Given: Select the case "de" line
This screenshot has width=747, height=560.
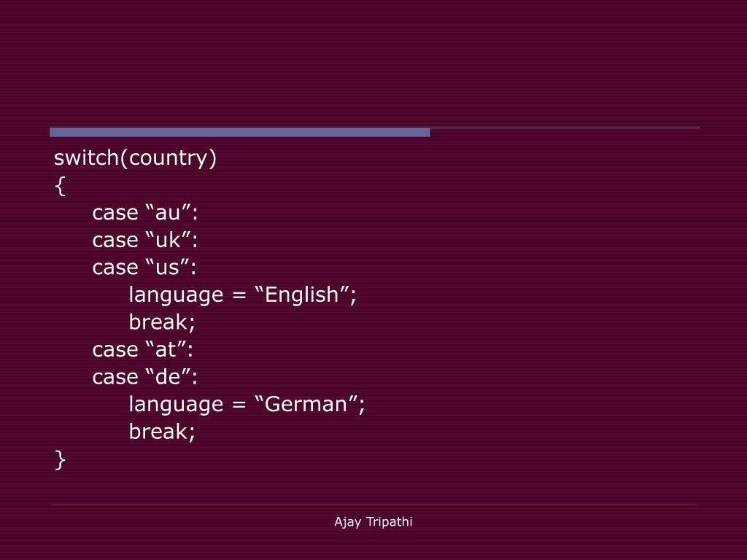Looking at the screenshot, I should [145, 377].
